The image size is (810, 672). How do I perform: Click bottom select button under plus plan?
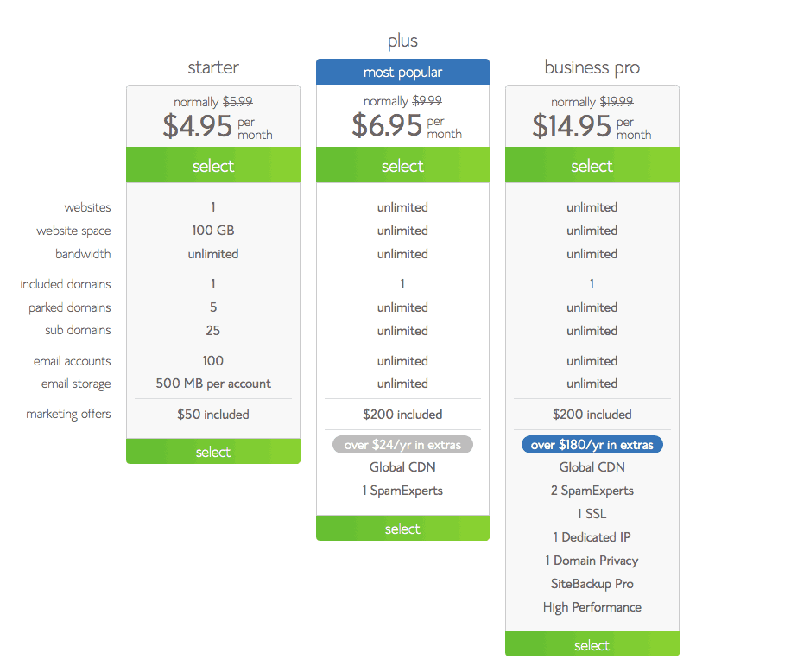[402, 529]
